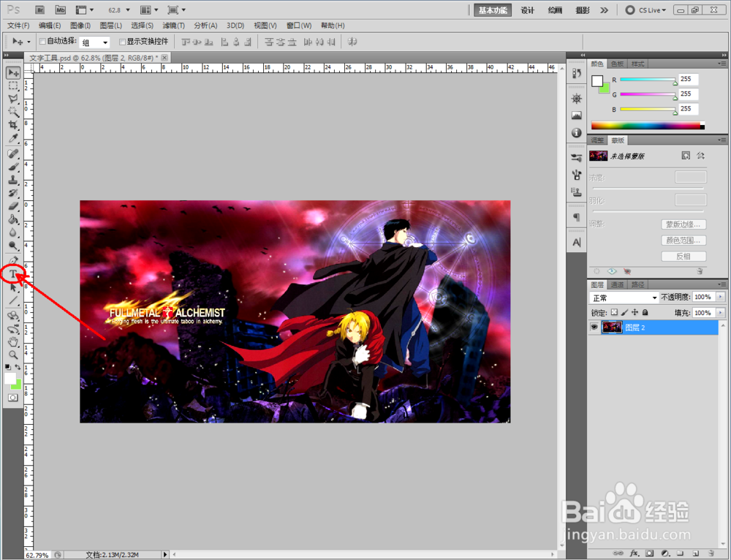Select the Path Selection arrow tool
Screen dimensions: 731x560
(13, 287)
